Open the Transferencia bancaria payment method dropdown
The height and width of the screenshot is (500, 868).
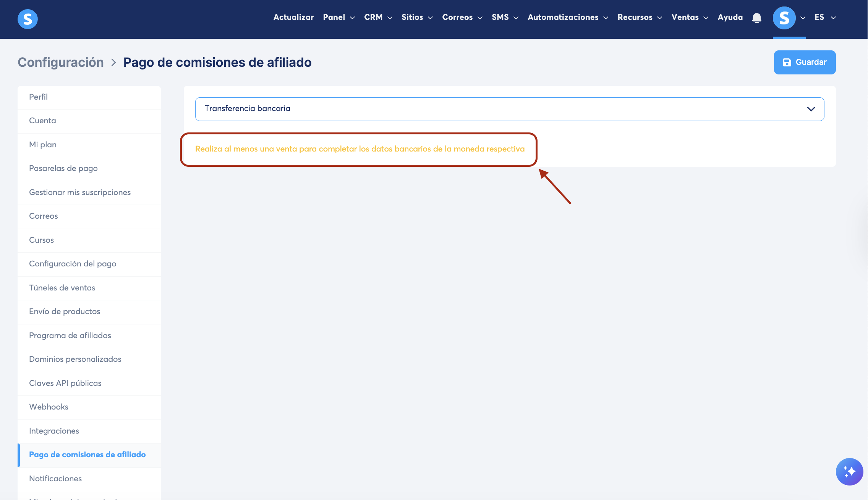pyautogui.click(x=509, y=109)
